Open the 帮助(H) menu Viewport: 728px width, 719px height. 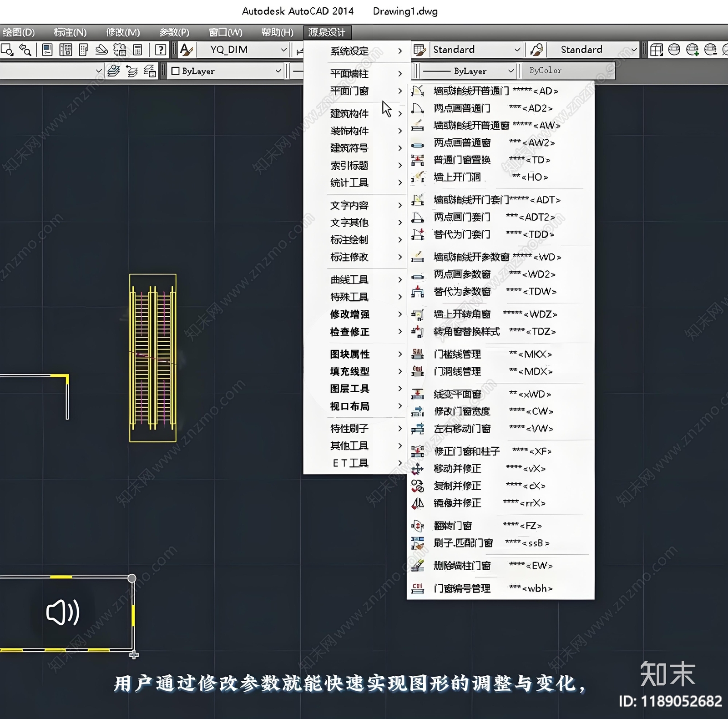(277, 32)
